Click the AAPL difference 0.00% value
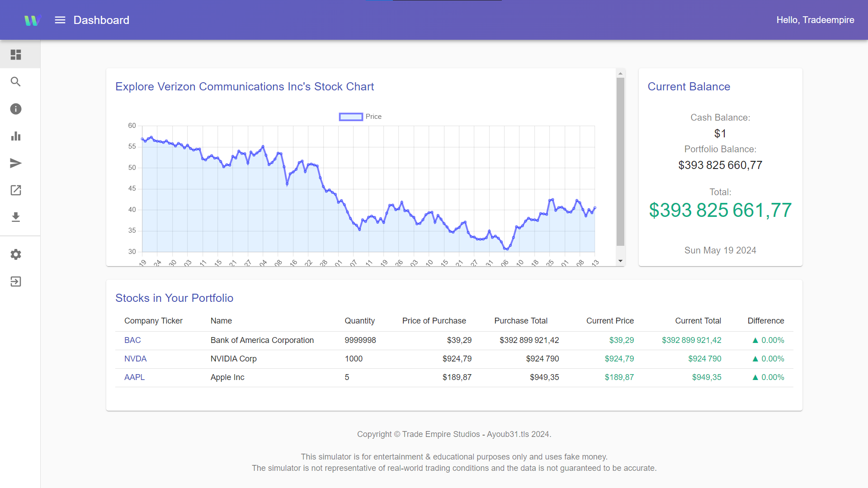Image resolution: width=868 pixels, height=488 pixels. [x=768, y=377]
